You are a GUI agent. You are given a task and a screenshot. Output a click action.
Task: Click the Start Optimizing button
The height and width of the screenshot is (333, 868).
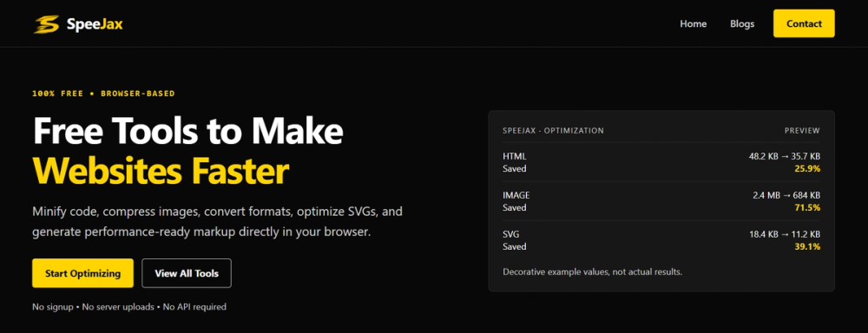point(82,273)
